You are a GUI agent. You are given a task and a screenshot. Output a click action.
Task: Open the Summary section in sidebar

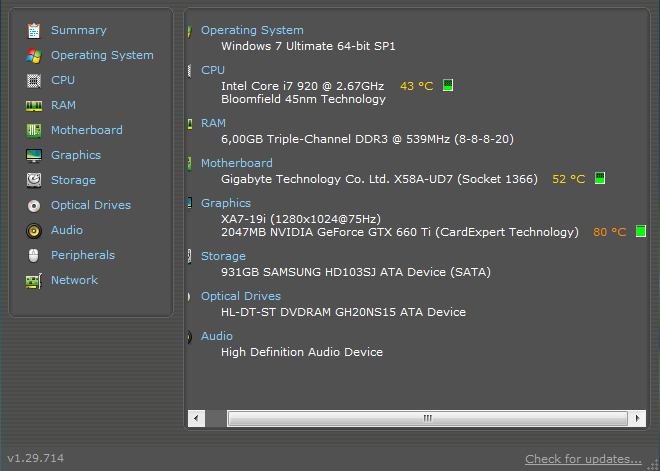[79, 30]
